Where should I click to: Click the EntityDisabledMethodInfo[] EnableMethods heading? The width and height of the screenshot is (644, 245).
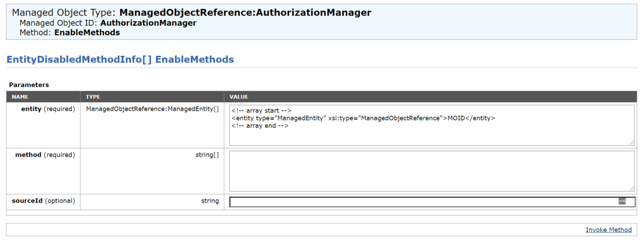point(120,60)
